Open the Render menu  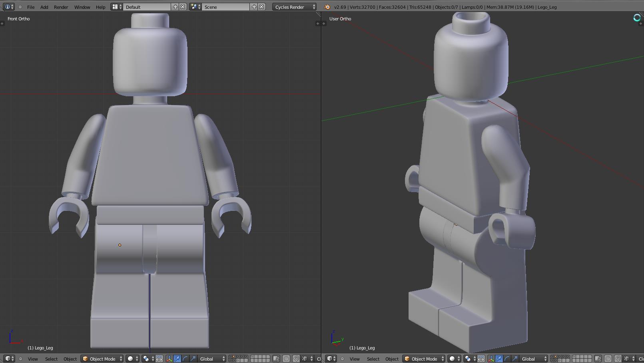point(61,7)
